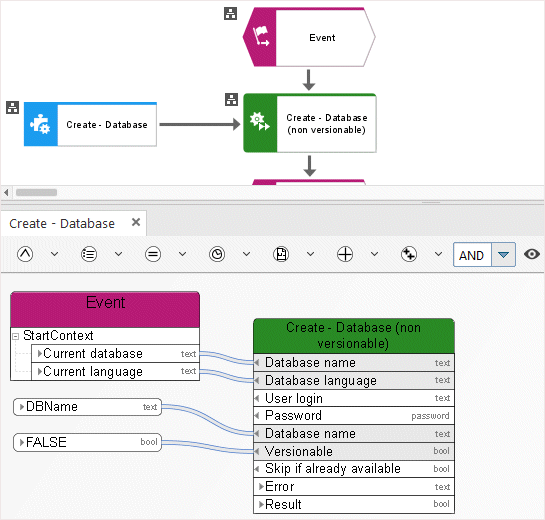Screen dimensions: 545x520
Task: Select the Result output row
Action: (354, 504)
